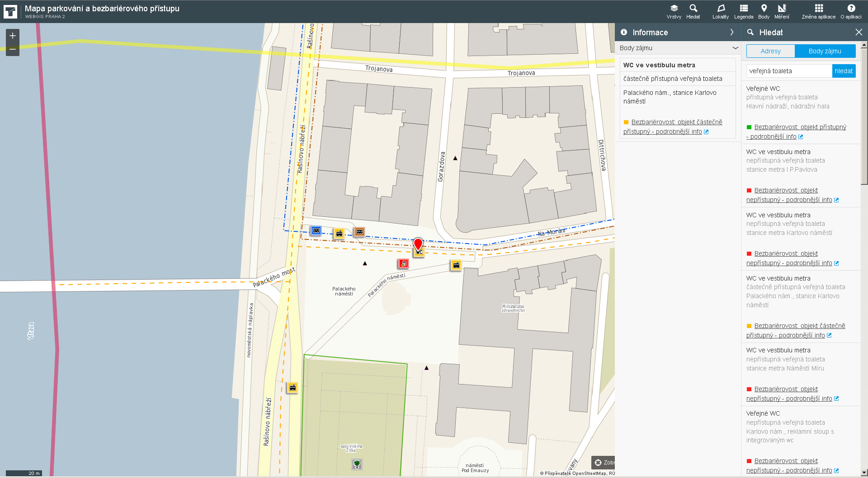The image size is (868, 478).
Task: Collapse the Informace panel with chevron
Action: (x=732, y=32)
